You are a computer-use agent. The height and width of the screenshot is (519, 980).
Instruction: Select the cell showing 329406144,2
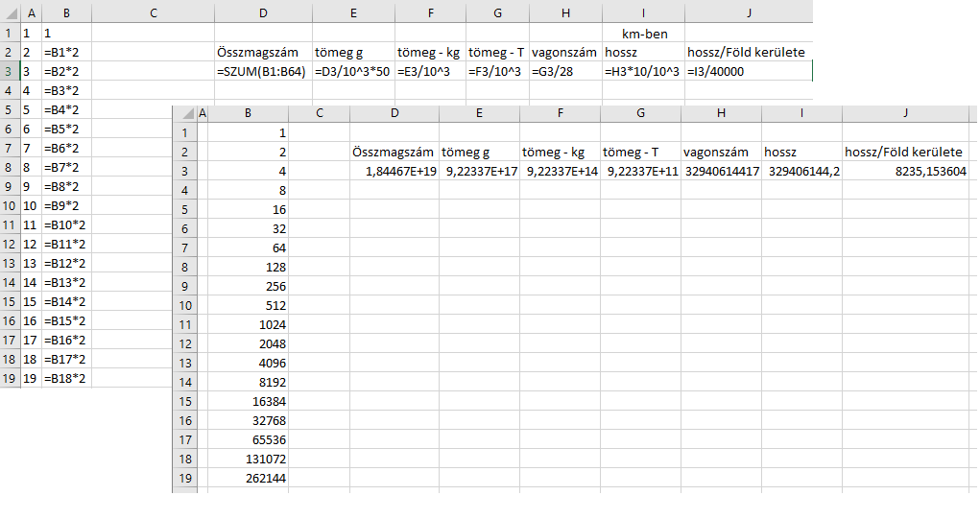coord(801,171)
